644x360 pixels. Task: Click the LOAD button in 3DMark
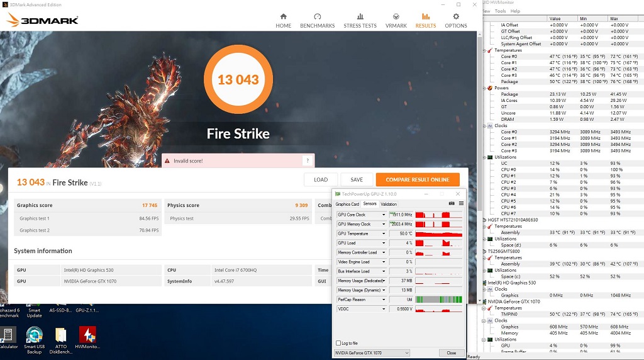coord(321,179)
